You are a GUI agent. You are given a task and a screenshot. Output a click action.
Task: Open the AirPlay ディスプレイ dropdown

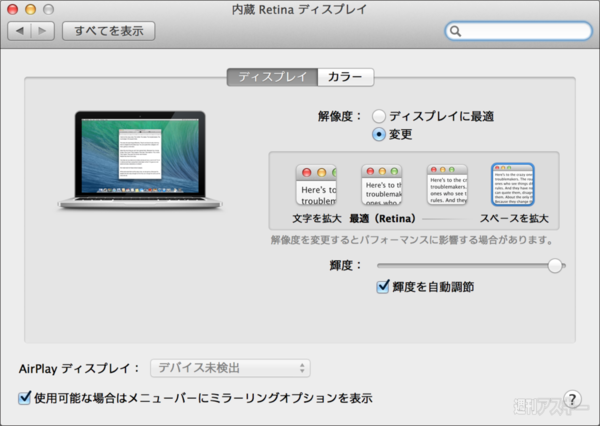(x=230, y=368)
